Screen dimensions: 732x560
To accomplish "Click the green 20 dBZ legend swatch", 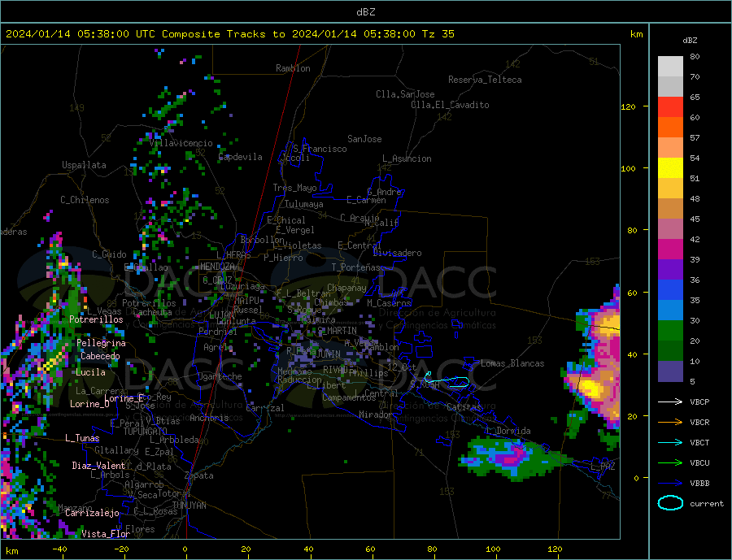I will coord(670,331).
